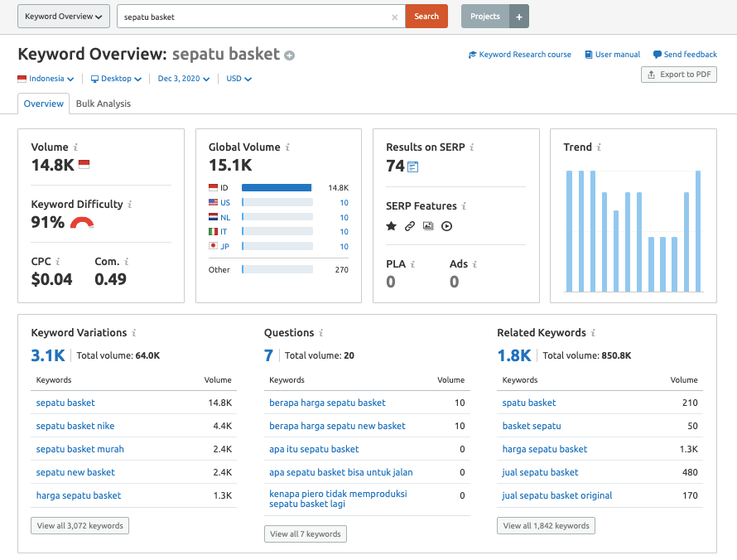This screenshot has height=560, width=737.
Task: Open the USD currency dropdown
Action: click(238, 79)
